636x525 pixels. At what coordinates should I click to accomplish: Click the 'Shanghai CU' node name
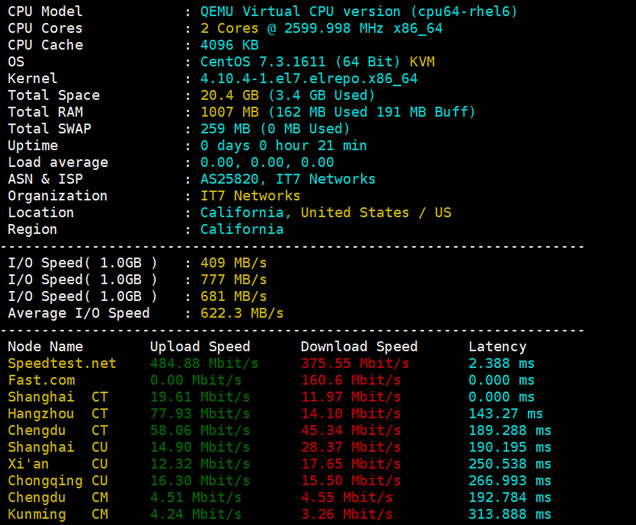(58, 447)
